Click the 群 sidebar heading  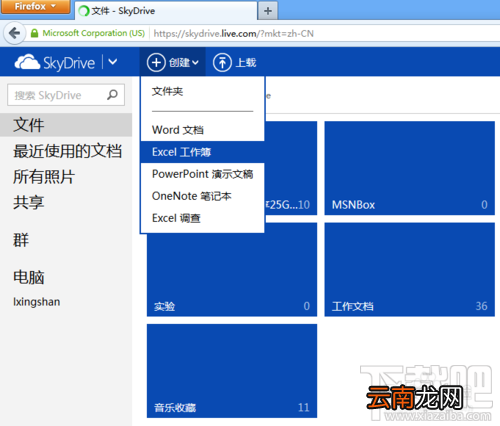21,240
